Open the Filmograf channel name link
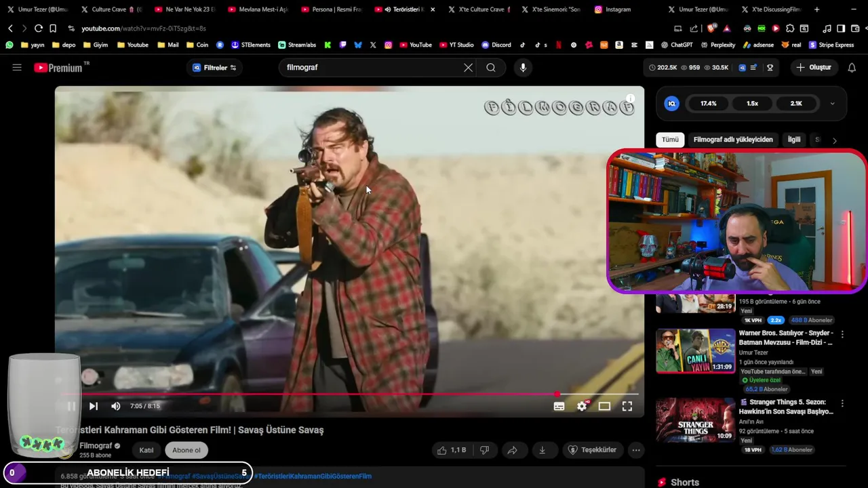Image resolution: width=868 pixels, height=488 pixels. pyautogui.click(x=96, y=446)
